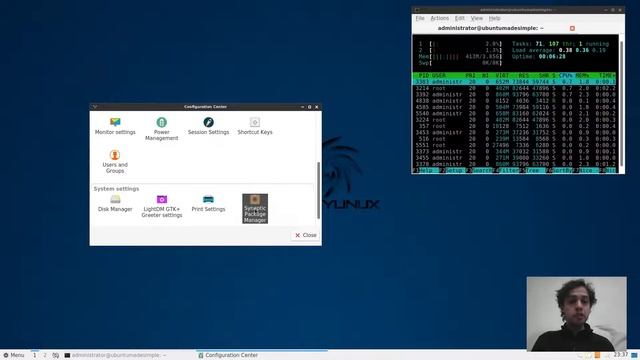Select htop process row PID 5551
Viewport: 640px width, 360px height.
(514, 145)
